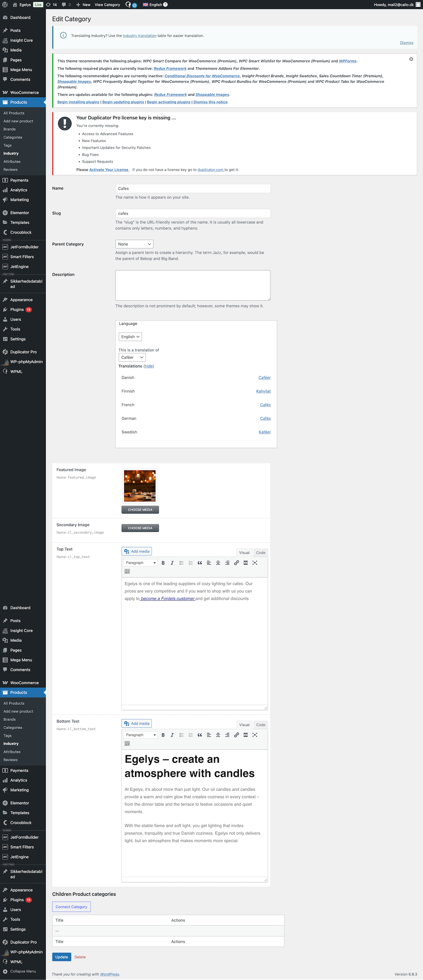
Task: Insert a bulleted list in the Top Text editor
Action: point(182,563)
